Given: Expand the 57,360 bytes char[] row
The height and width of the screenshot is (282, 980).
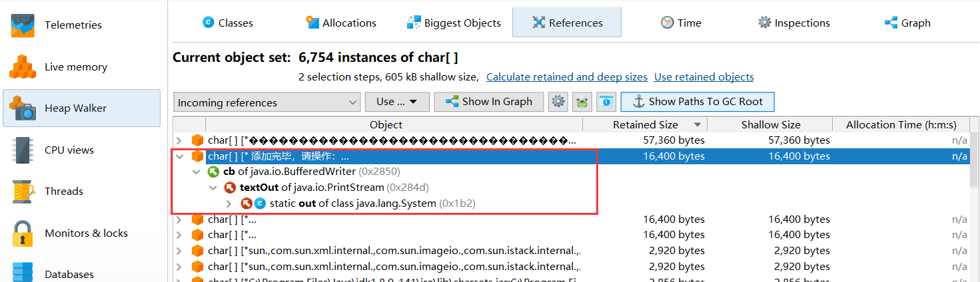Looking at the screenshot, I should [x=179, y=140].
